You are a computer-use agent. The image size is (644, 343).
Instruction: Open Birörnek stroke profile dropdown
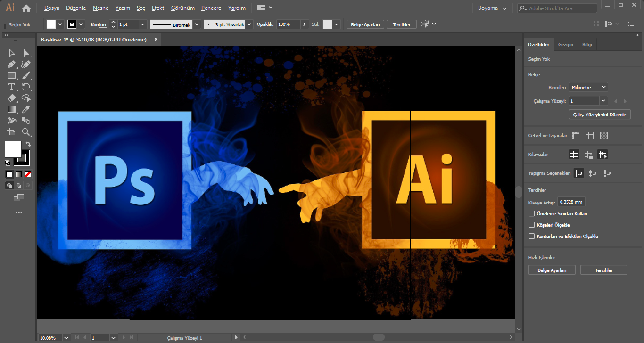197,24
